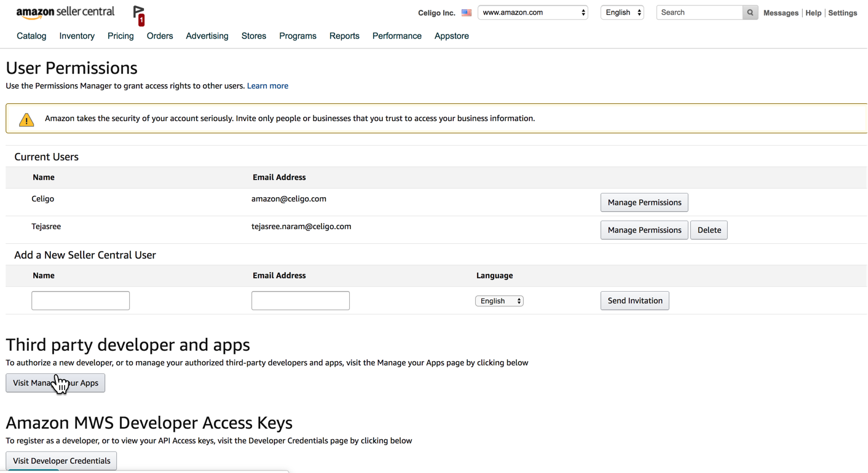Screen dimensions: 868x473
Task: Click the notification flag icon
Action: 139,15
